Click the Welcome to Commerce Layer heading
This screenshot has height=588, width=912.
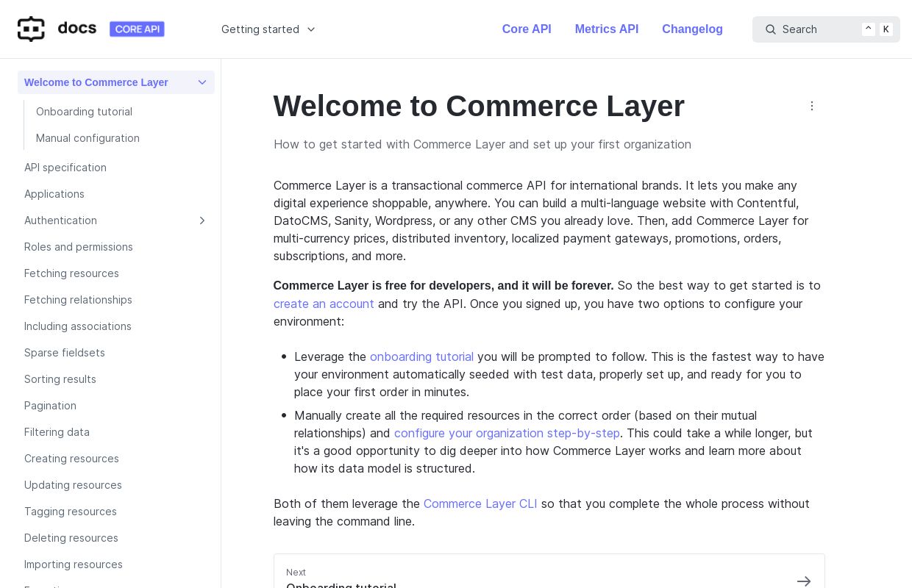479,106
